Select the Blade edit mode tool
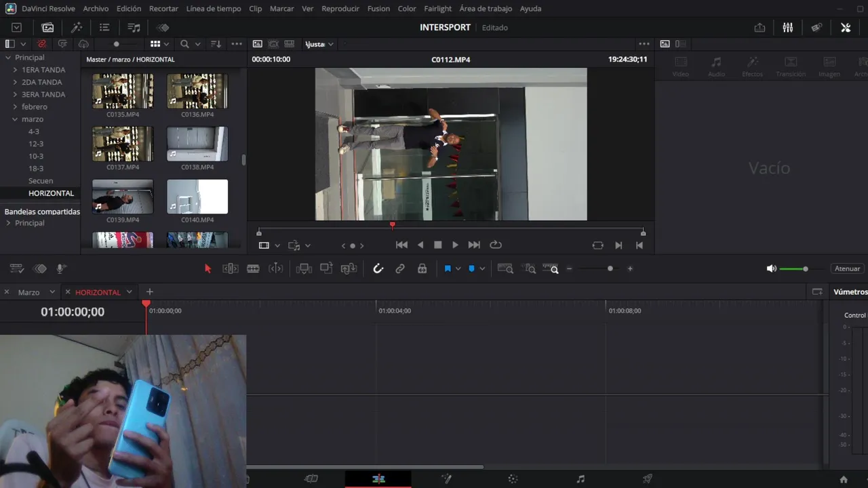The image size is (868, 488). pyautogui.click(x=253, y=269)
